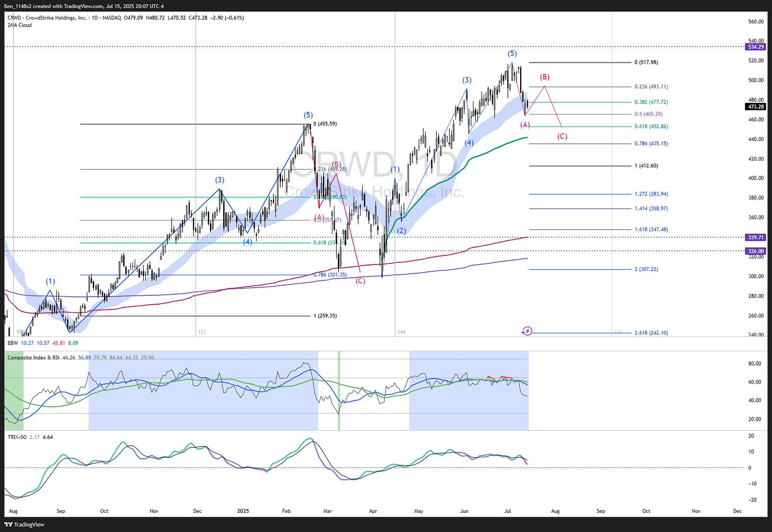Select the Apr label on time axis

pyautogui.click(x=373, y=511)
